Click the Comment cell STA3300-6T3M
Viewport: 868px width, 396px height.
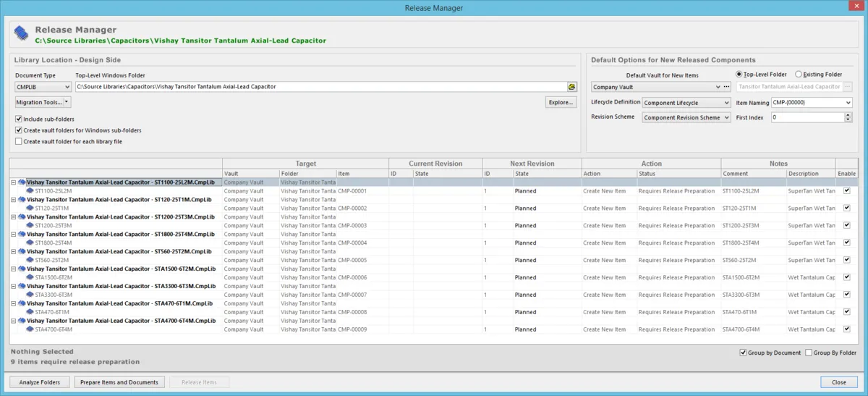click(x=754, y=295)
